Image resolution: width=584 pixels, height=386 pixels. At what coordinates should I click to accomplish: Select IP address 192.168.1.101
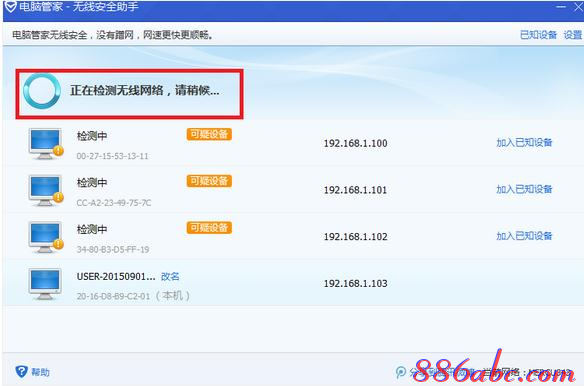pos(355,190)
